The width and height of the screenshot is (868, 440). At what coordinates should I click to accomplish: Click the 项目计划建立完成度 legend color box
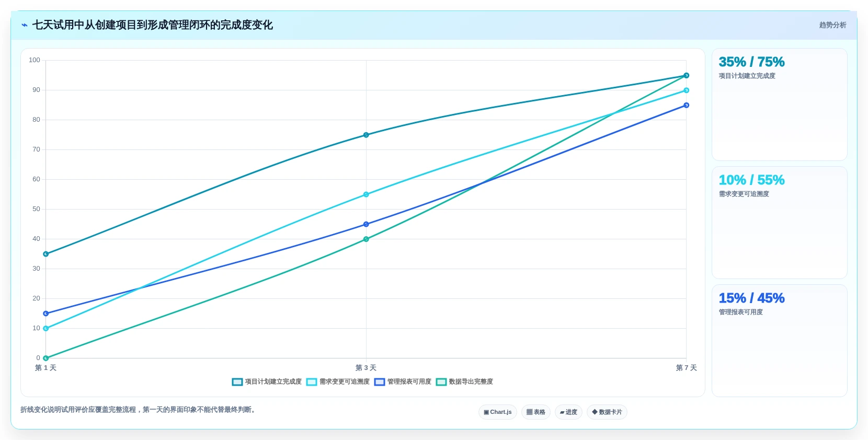tap(237, 382)
